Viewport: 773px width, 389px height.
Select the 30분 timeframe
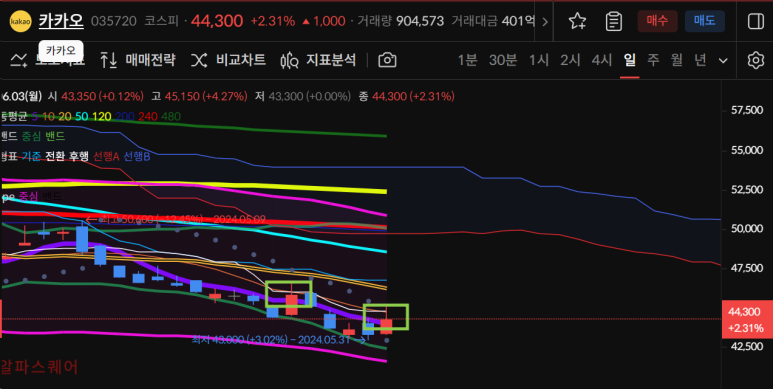503,60
